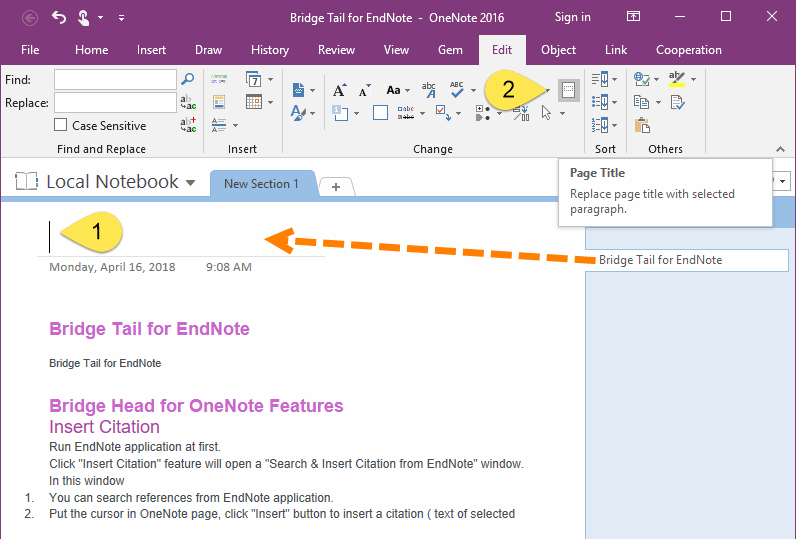
Task: Open the calendar grid icon dropdown arrow
Action: click(271, 102)
